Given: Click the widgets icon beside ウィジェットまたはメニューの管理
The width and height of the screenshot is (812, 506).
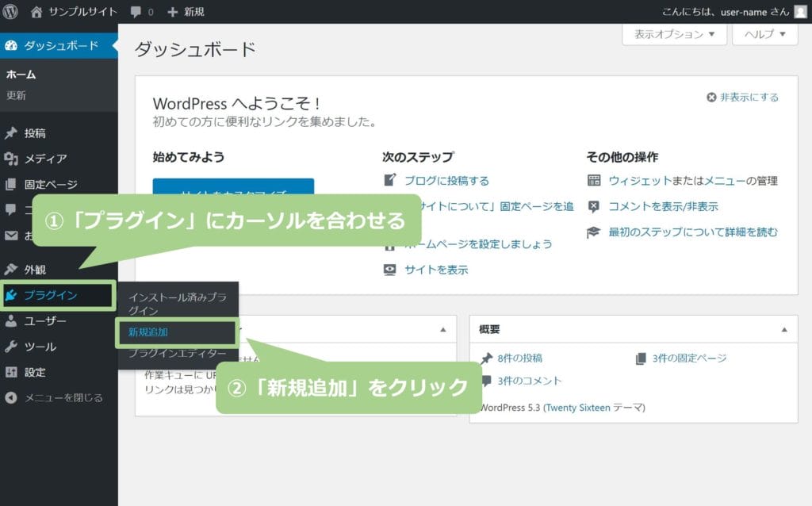Looking at the screenshot, I should 594,180.
